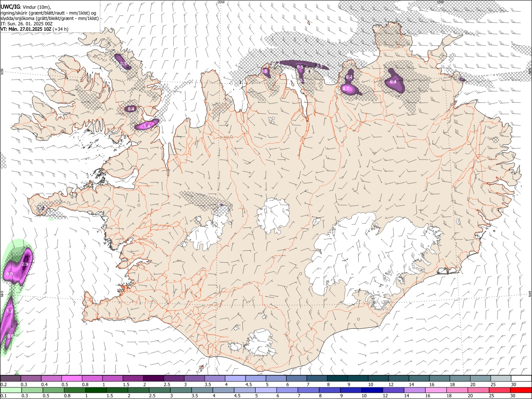Image resolution: width=532 pixels, height=399 pixels.
Task: Select the '15W' longitude label
Action: click(x=440, y=2)
